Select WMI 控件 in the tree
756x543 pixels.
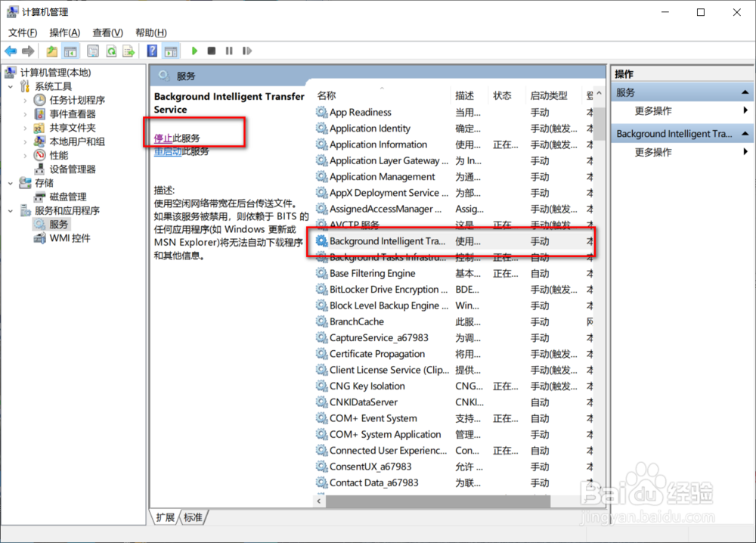point(70,238)
